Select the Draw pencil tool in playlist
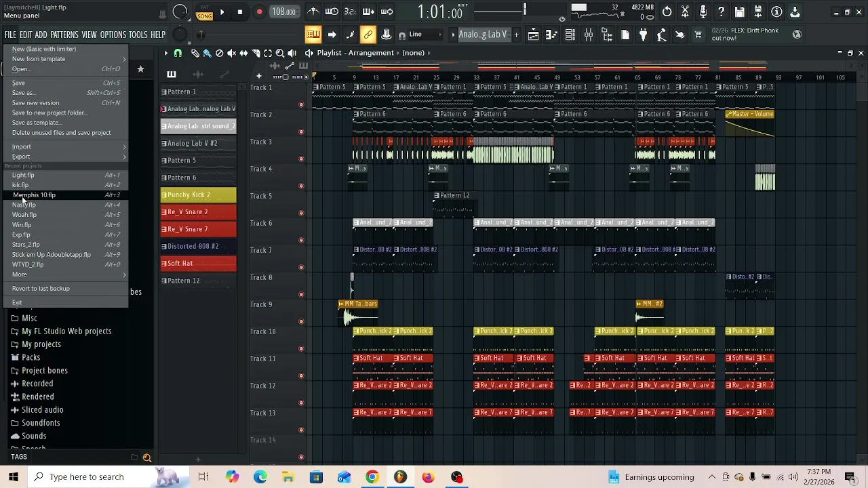The image size is (868, 488). pyautogui.click(x=195, y=53)
